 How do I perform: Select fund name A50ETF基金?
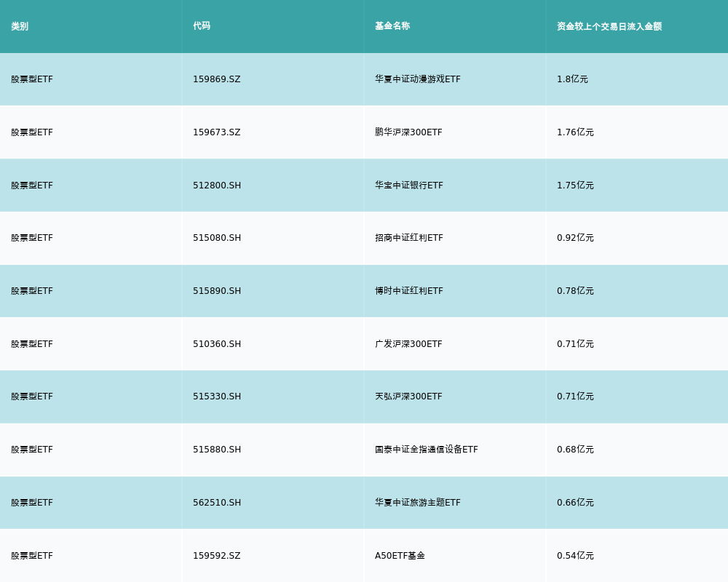(x=400, y=556)
